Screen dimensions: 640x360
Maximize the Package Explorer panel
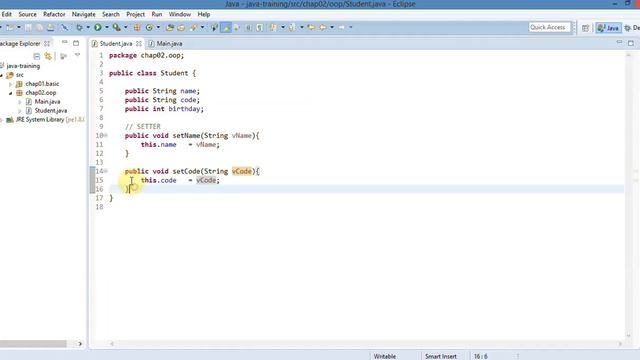coord(76,43)
